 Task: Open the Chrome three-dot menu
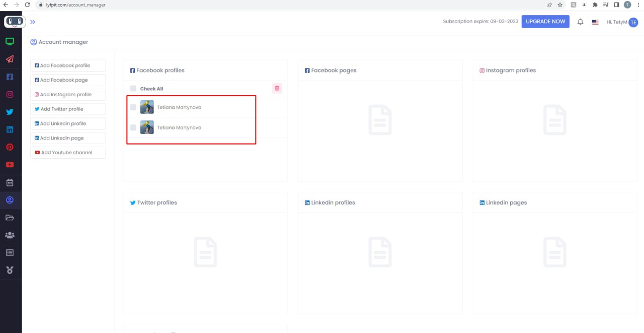point(638,5)
